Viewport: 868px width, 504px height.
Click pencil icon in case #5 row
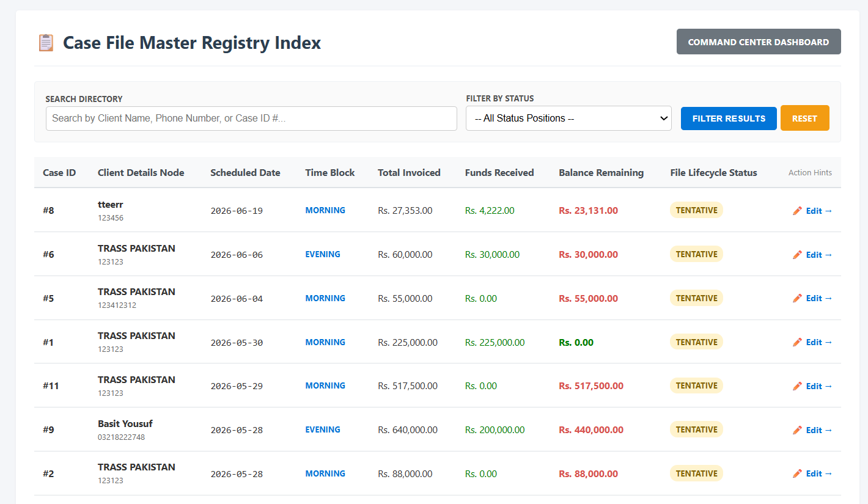point(797,298)
